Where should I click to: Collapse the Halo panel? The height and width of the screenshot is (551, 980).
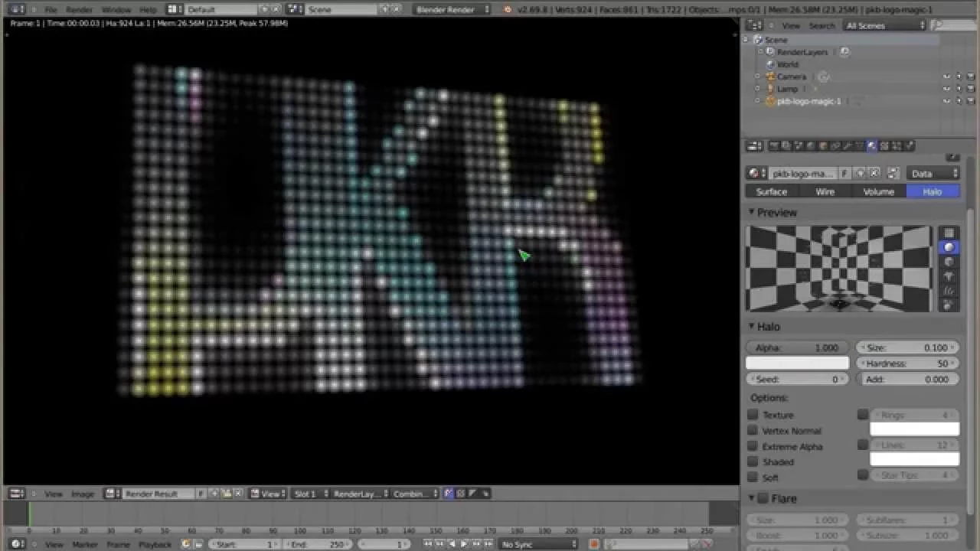click(x=752, y=326)
